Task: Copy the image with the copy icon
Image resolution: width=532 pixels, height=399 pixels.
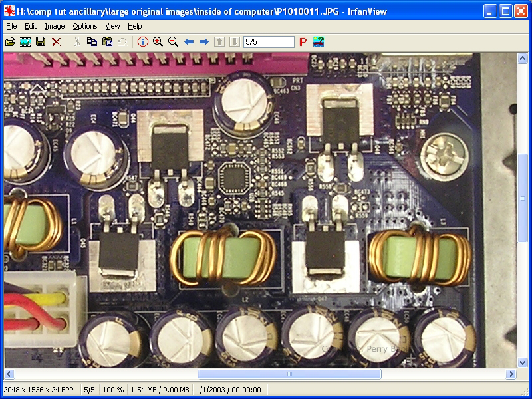Action: [92, 42]
